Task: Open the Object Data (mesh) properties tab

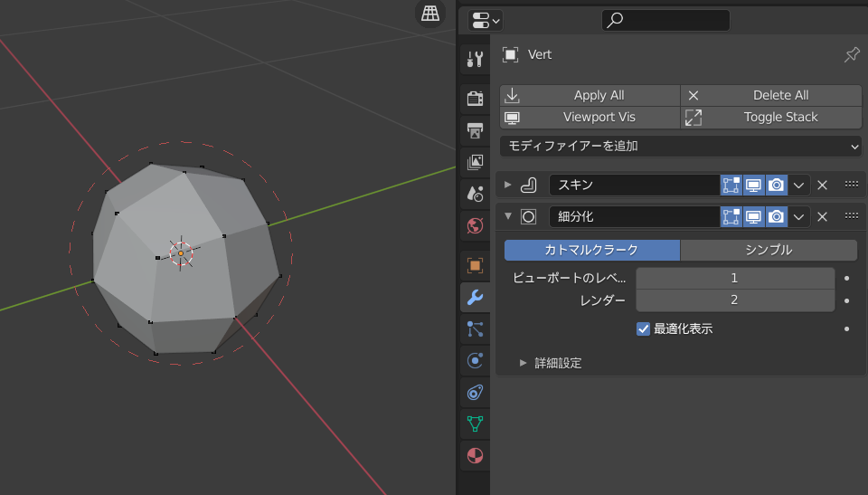Action: click(x=475, y=424)
